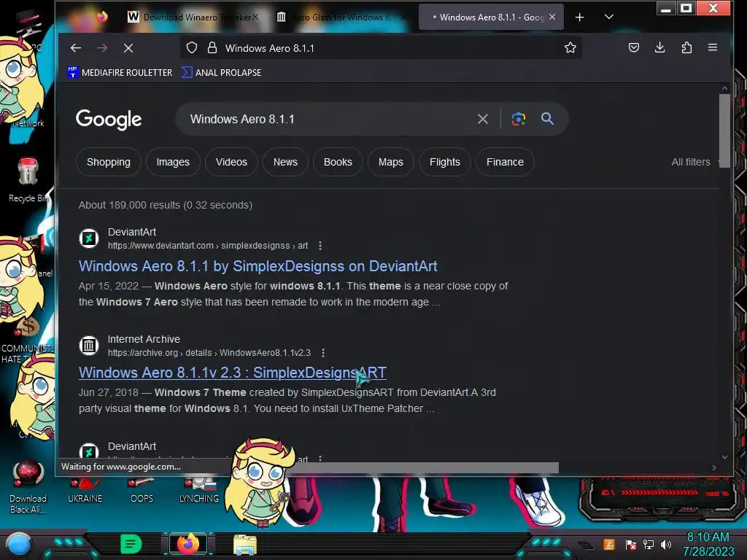Filter results by Books

[x=338, y=162]
